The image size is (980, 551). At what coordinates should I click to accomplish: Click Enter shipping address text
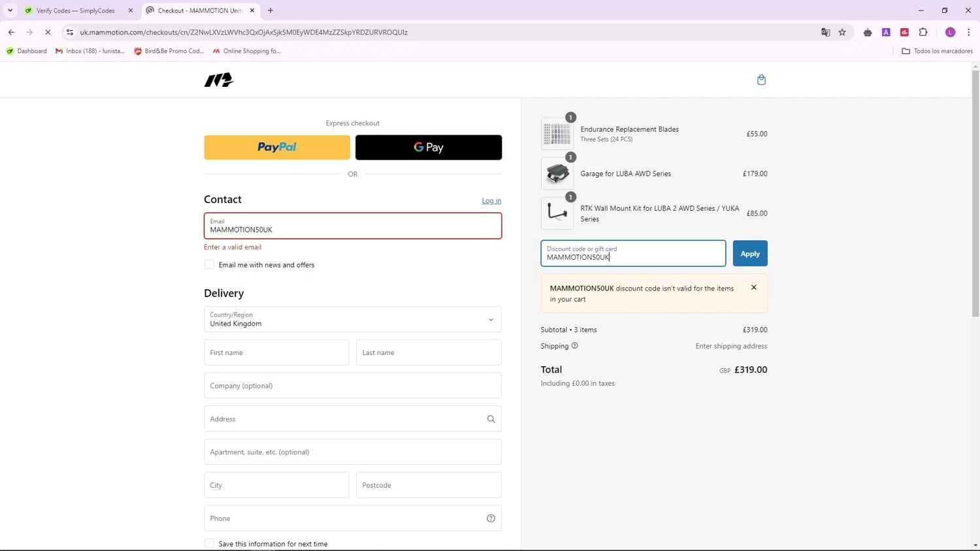[731, 346]
